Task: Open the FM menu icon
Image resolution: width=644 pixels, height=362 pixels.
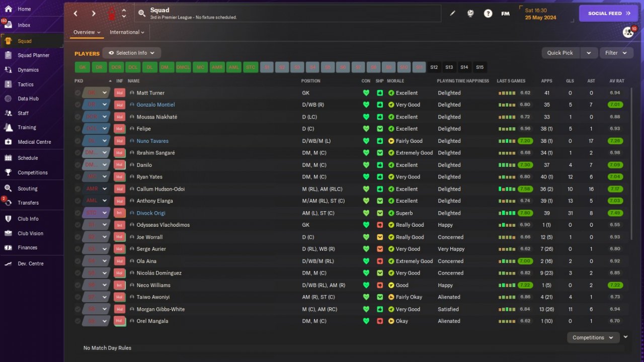Action: point(506,14)
